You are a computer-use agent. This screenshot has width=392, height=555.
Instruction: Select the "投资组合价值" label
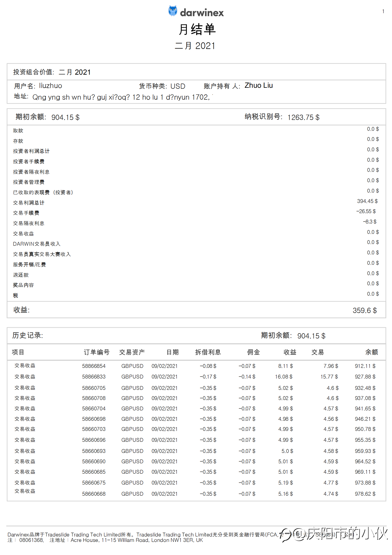click(33, 72)
